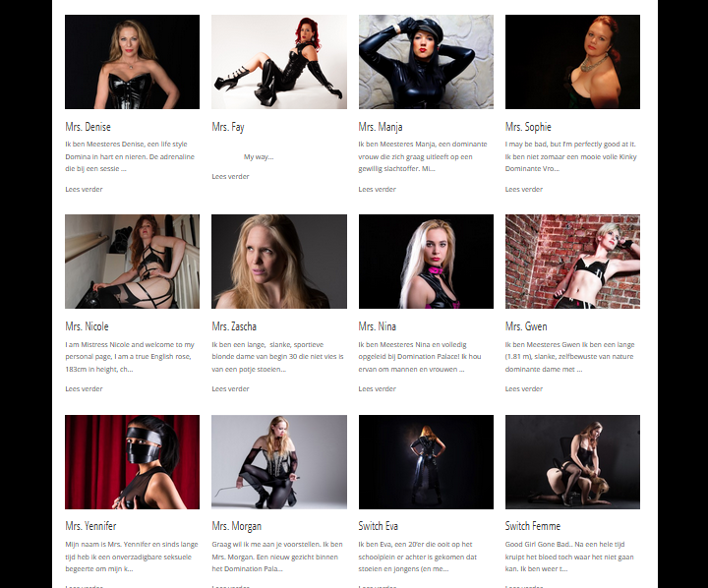Viewport: 708px width, 588px height.
Task: Click 'Lees verder' under Mrs. Nicole
Action: [84, 388]
